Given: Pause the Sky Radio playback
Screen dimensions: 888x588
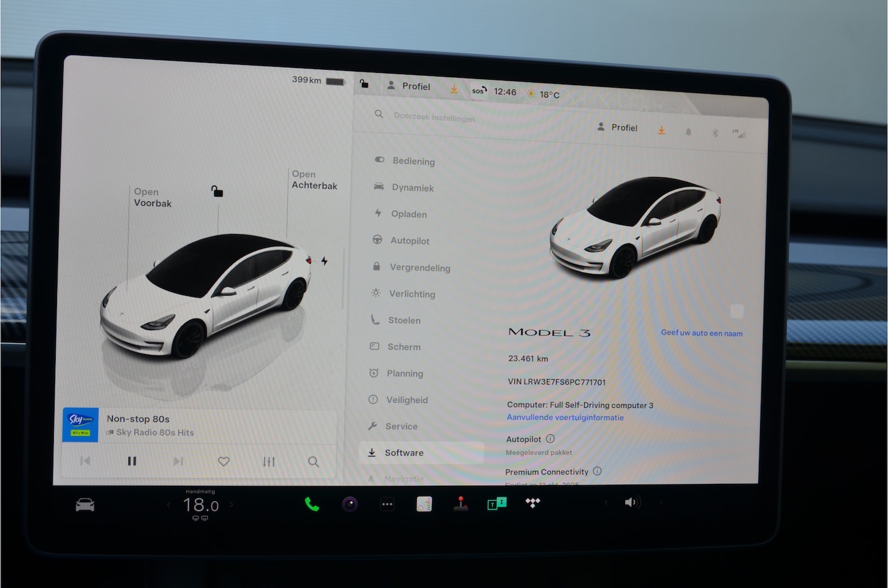Looking at the screenshot, I should (x=132, y=461).
